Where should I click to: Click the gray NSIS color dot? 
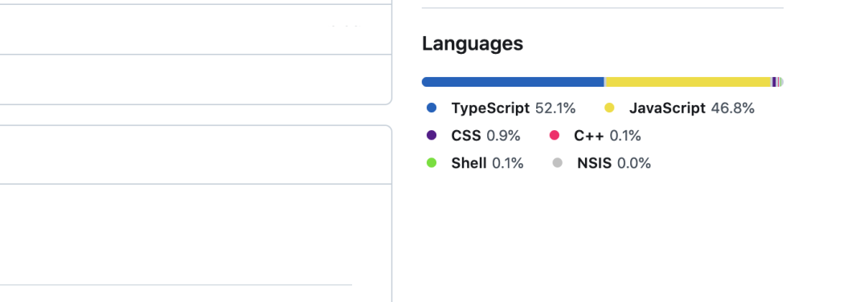click(558, 163)
